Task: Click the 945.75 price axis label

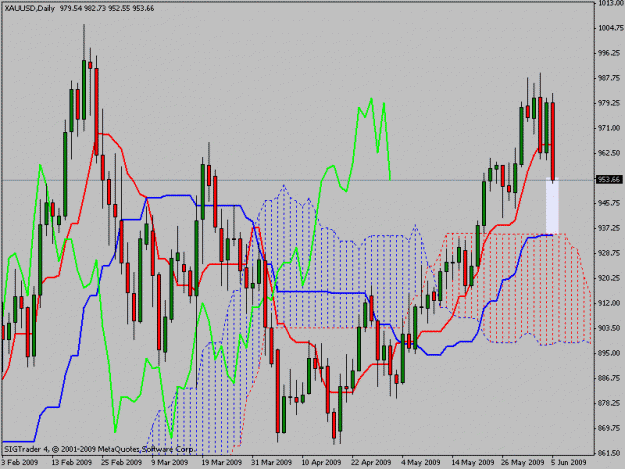Action: click(x=610, y=203)
